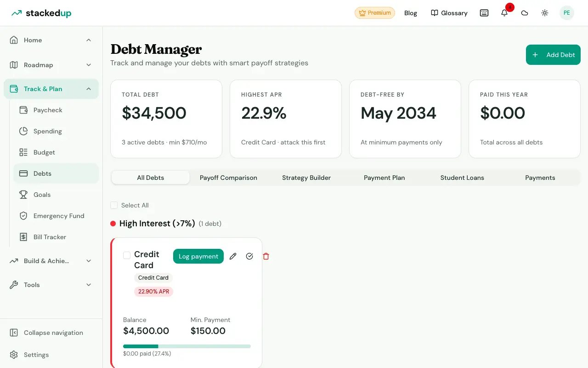Mark Credit Card debt as paid off
588x368 pixels.
(x=249, y=256)
